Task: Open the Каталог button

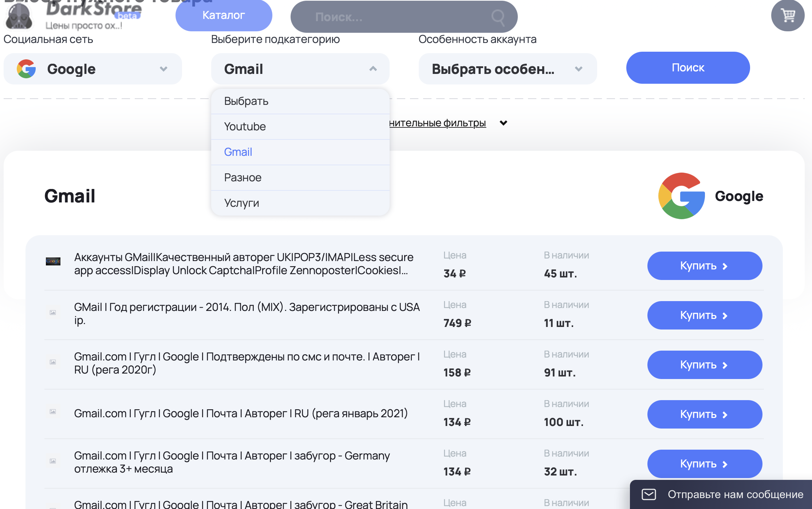Action: [224, 15]
